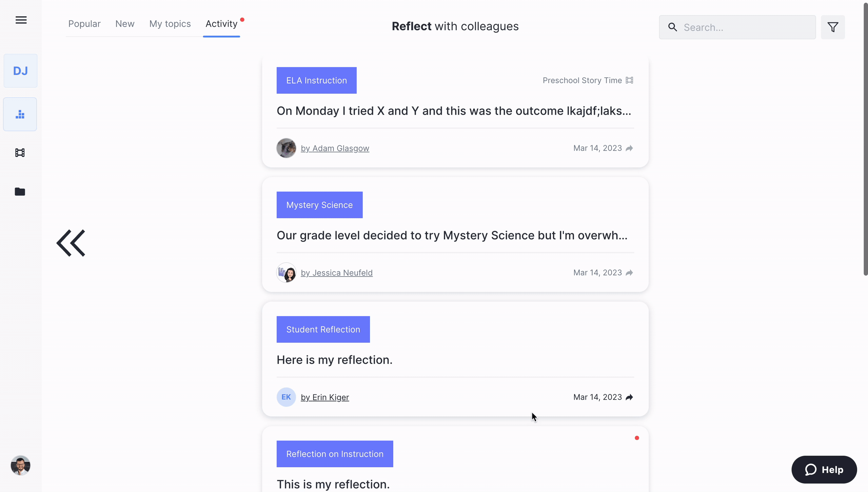Collapse panel with double chevron arrow

coord(71,243)
